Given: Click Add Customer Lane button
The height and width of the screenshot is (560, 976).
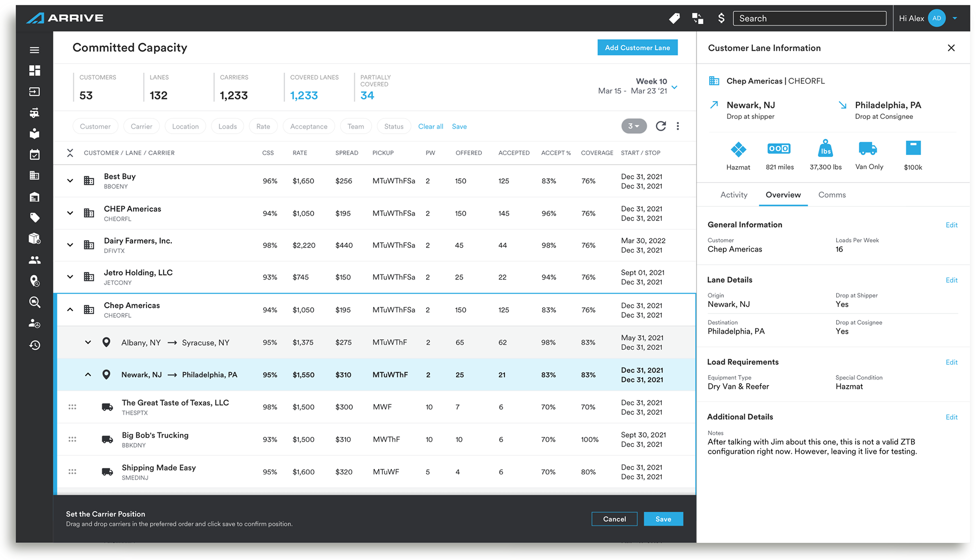Looking at the screenshot, I should pos(637,47).
